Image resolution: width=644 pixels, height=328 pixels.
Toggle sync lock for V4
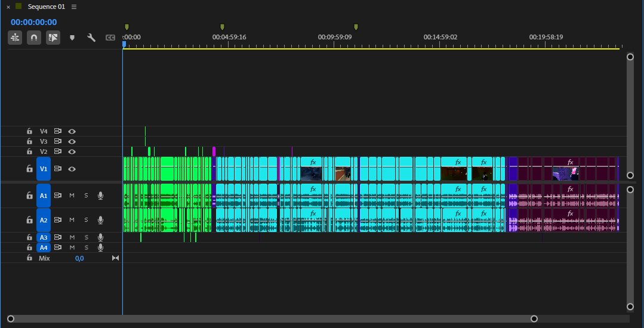click(57, 131)
